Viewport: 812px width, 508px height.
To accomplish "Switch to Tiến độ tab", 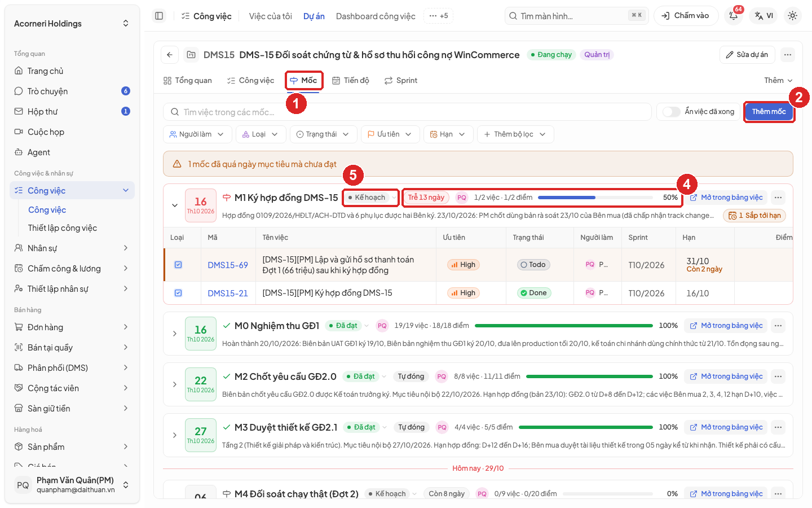I will [351, 81].
